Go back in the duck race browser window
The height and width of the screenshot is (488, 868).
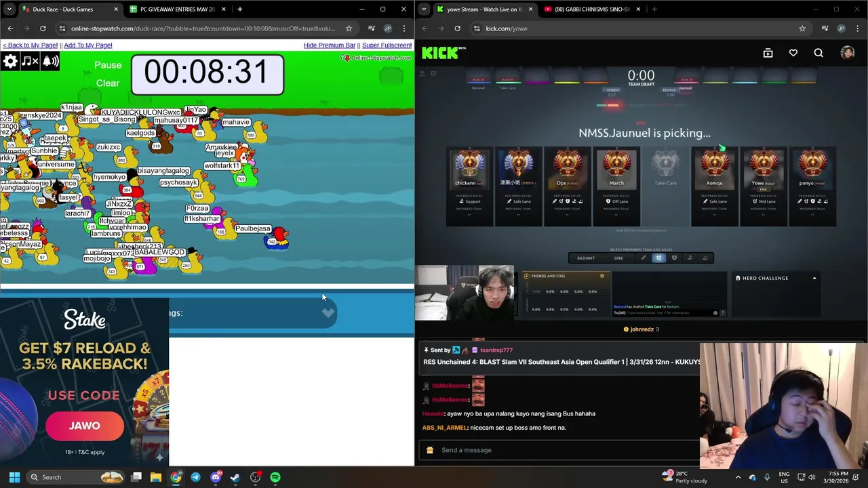tap(10, 28)
